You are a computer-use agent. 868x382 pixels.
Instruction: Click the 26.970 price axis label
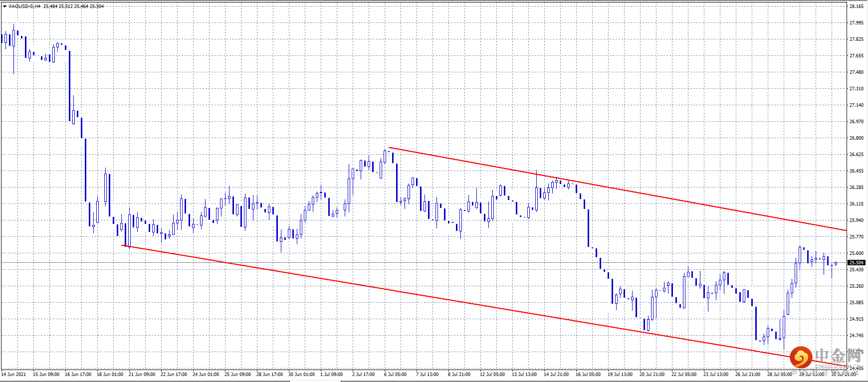(857, 122)
